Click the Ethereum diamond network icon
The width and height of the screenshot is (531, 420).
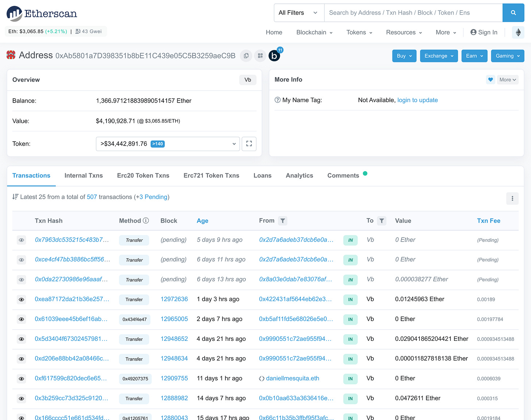coord(518,32)
